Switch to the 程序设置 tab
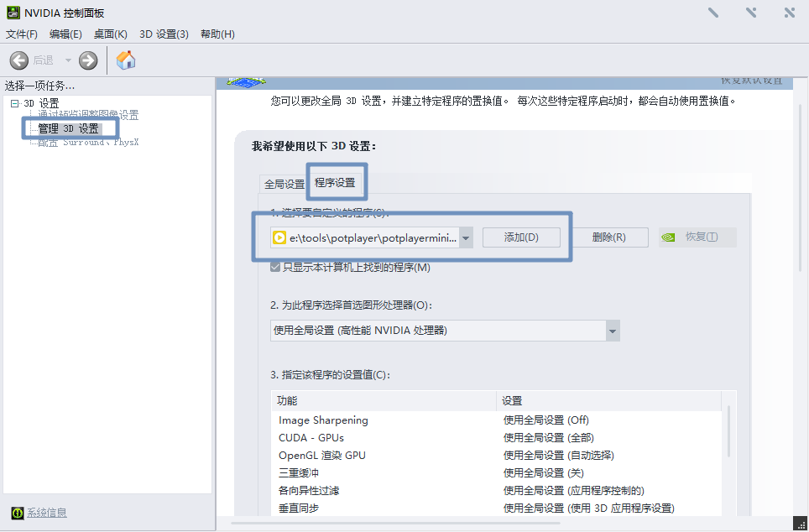Image resolution: width=809 pixels, height=532 pixels. coord(335,182)
